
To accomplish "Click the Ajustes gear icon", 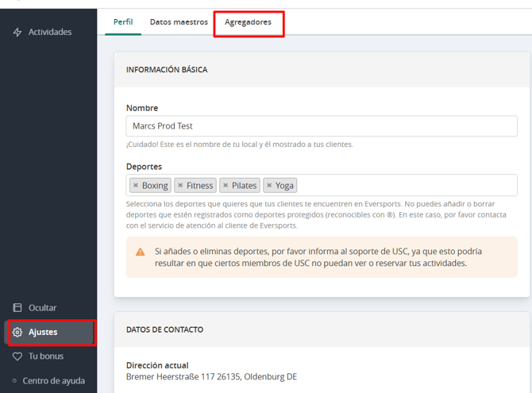I will click(17, 332).
